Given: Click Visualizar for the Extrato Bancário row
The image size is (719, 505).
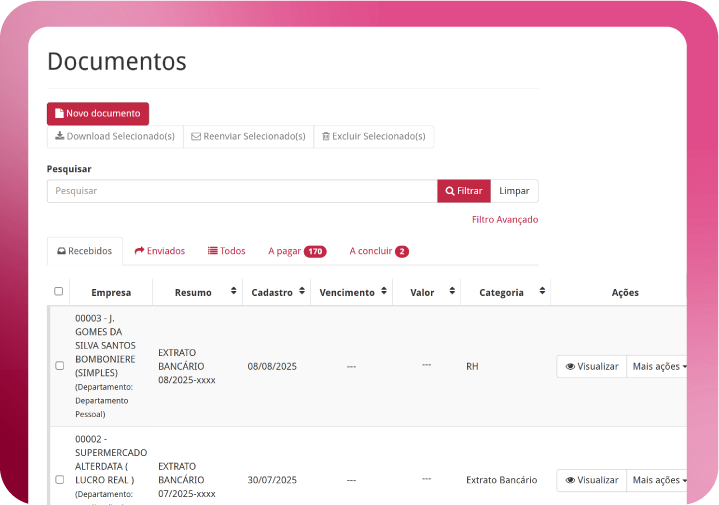Looking at the screenshot, I should pyautogui.click(x=592, y=480).
